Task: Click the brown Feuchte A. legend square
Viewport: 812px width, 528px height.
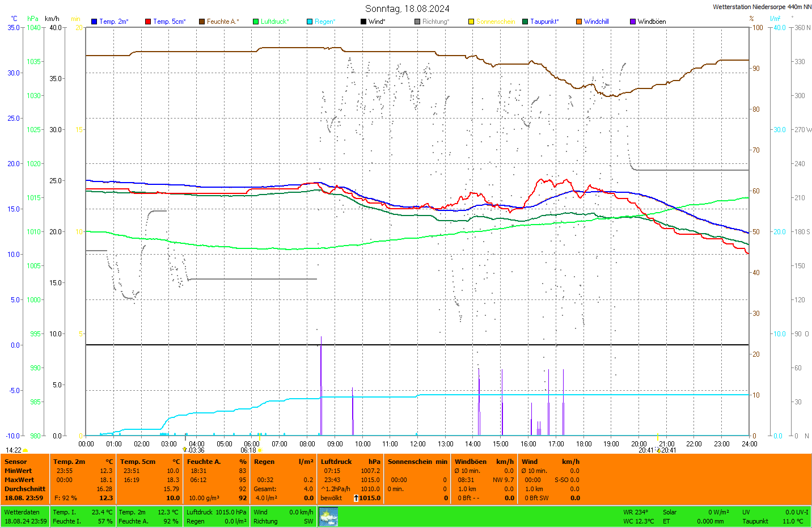Action: click(x=201, y=22)
